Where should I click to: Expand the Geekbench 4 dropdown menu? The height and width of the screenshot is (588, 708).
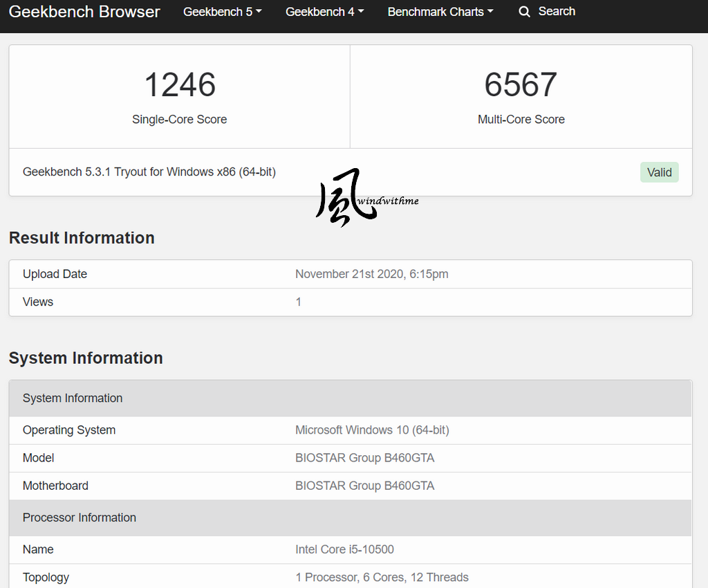[x=325, y=12]
